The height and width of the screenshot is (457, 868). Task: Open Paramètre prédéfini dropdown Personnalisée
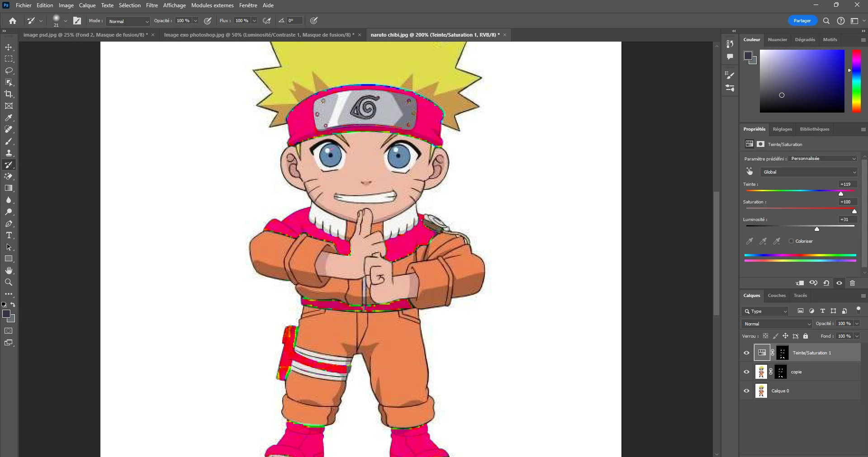(823, 159)
